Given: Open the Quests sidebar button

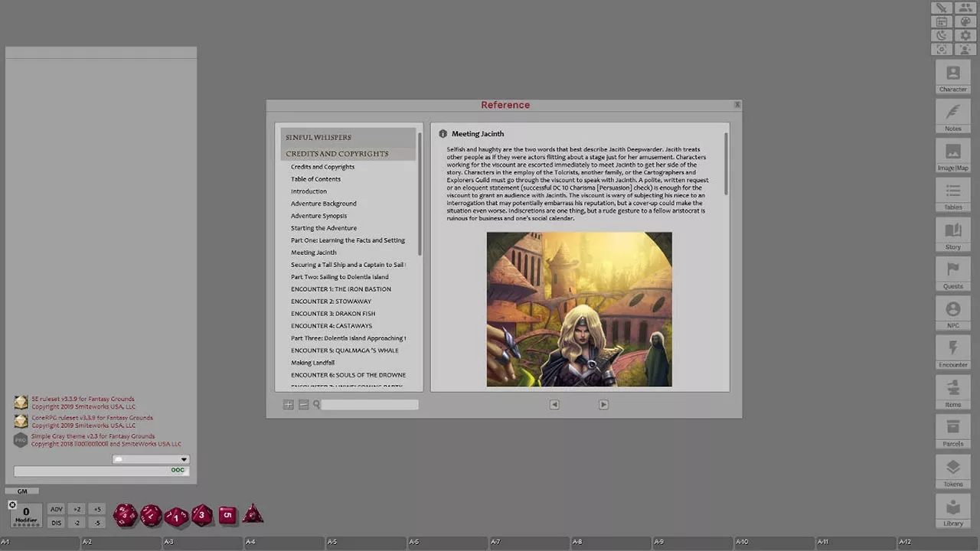Looking at the screenshot, I should tap(953, 274).
